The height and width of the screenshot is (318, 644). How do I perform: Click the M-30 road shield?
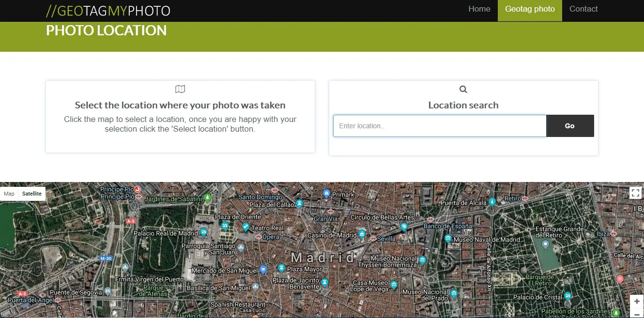106,258
